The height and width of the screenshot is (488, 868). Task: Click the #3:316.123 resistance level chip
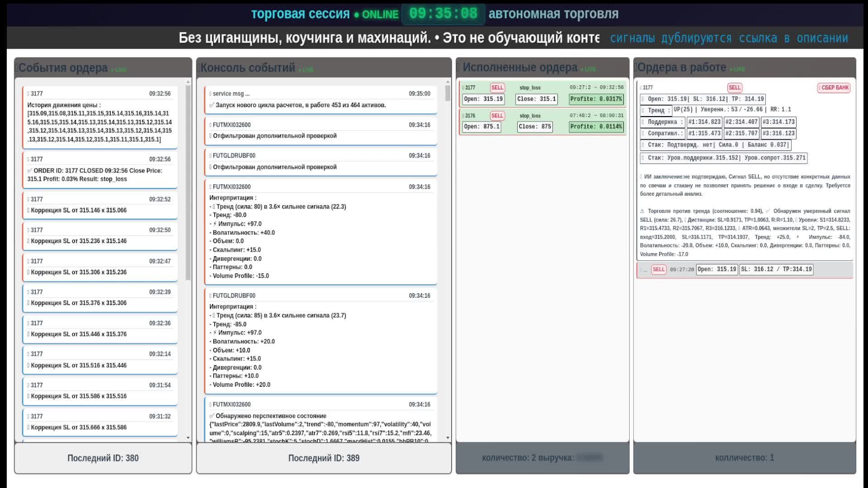click(x=778, y=133)
